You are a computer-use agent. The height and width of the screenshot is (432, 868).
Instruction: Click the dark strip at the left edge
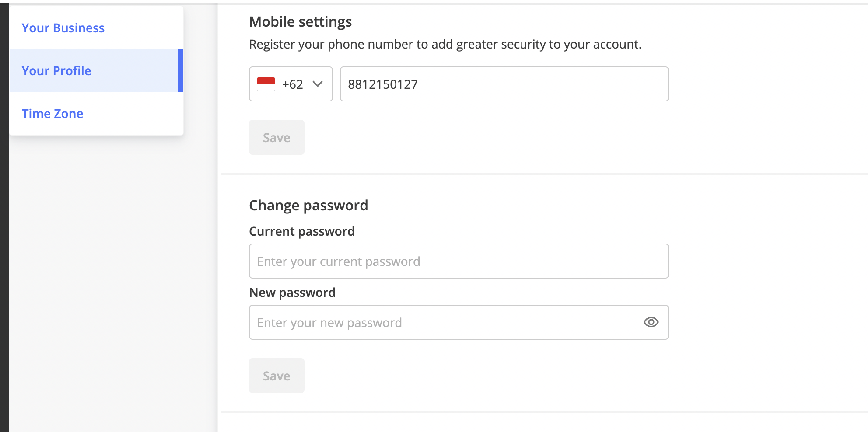(4, 216)
